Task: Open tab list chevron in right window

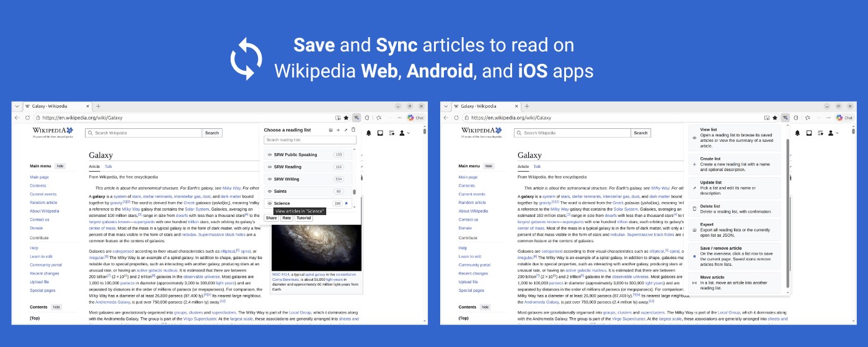Action: tap(446, 106)
